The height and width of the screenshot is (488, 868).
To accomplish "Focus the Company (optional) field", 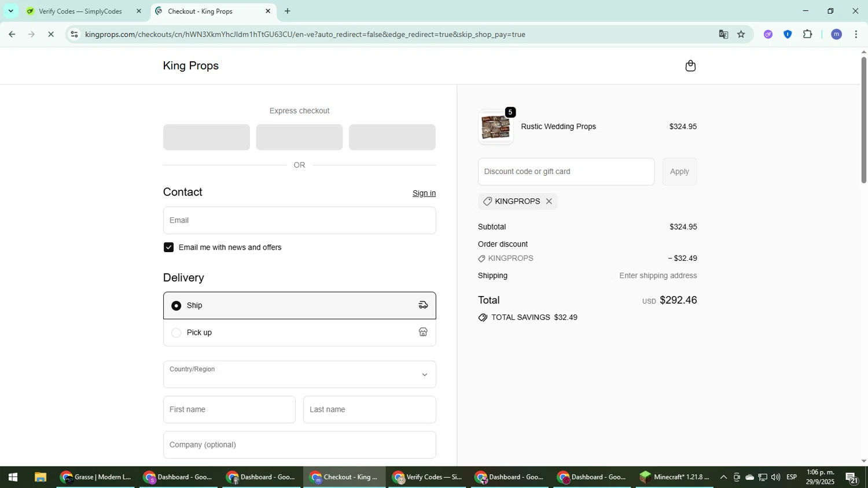I will click(299, 445).
